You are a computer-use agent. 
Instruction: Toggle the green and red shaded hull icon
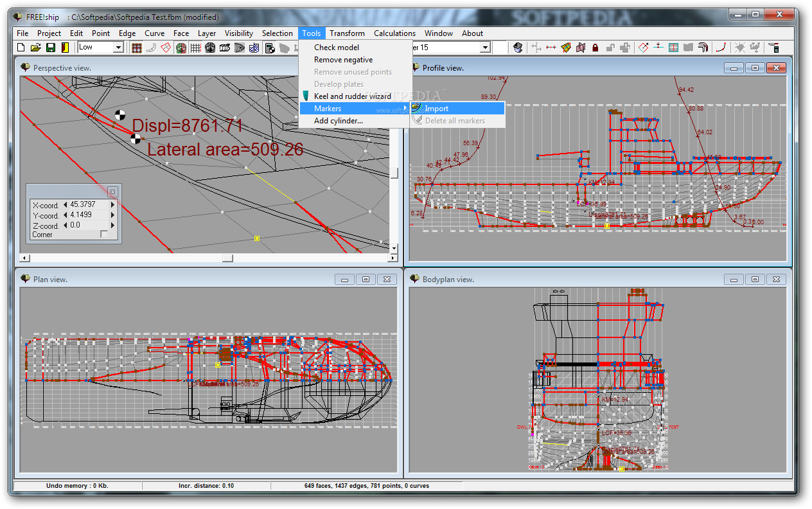pyautogui.click(x=181, y=48)
